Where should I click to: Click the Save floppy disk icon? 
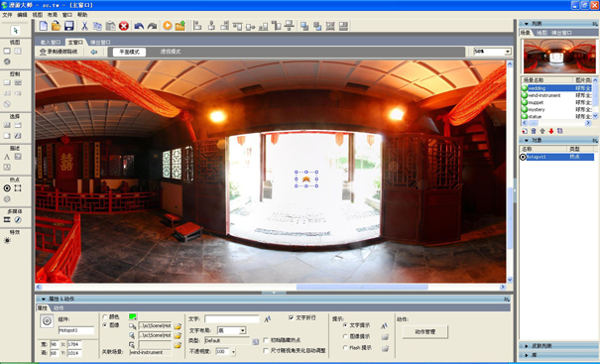pyautogui.click(x=68, y=26)
